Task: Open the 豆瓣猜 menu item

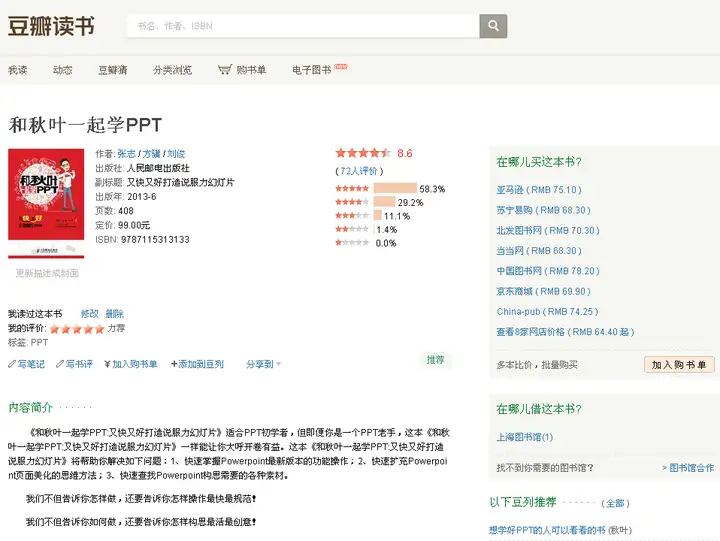Action: (113, 70)
